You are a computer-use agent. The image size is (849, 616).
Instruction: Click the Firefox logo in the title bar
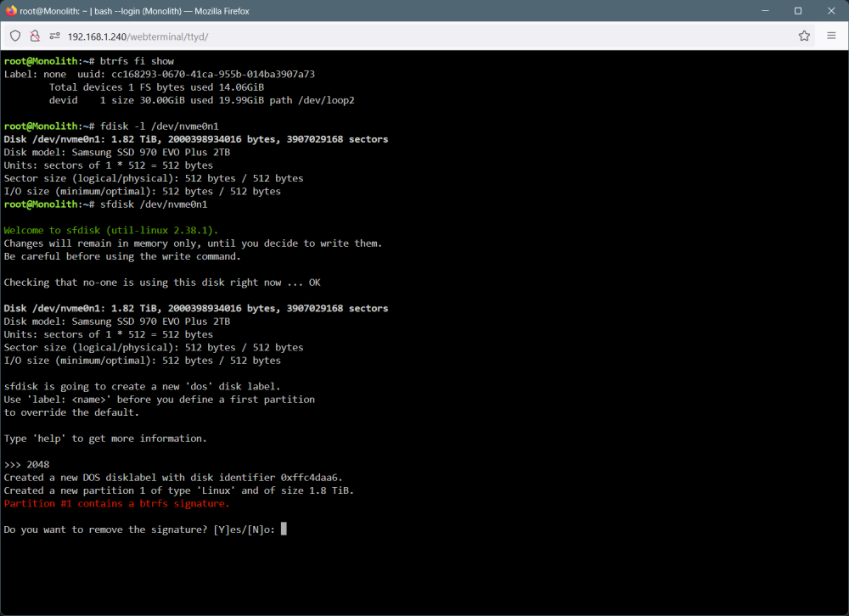(x=11, y=10)
